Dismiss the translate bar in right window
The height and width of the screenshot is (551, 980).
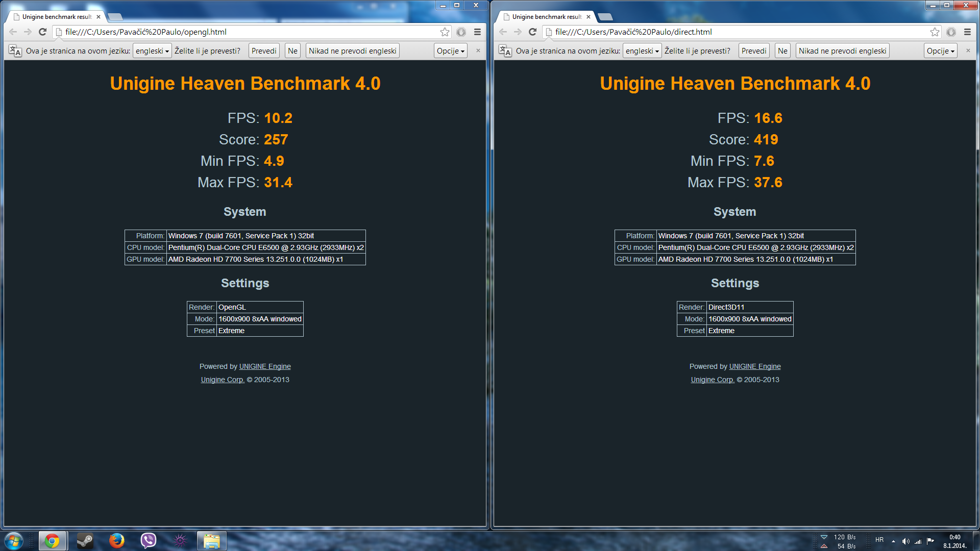tap(968, 51)
